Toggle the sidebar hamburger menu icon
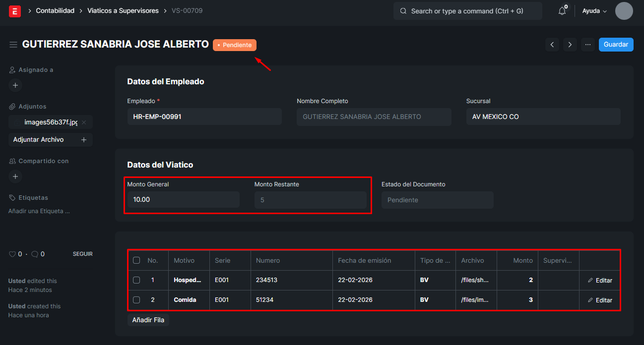 13,45
